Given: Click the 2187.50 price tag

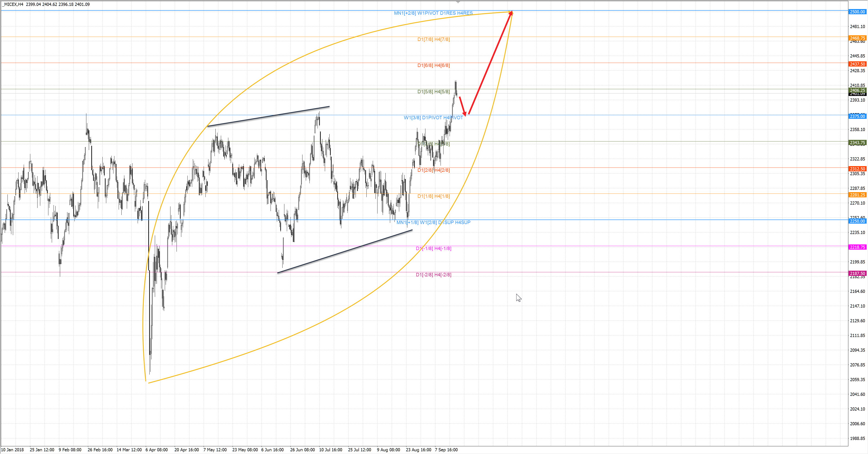Looking at the screenshot, I should [x=857, y=274].
